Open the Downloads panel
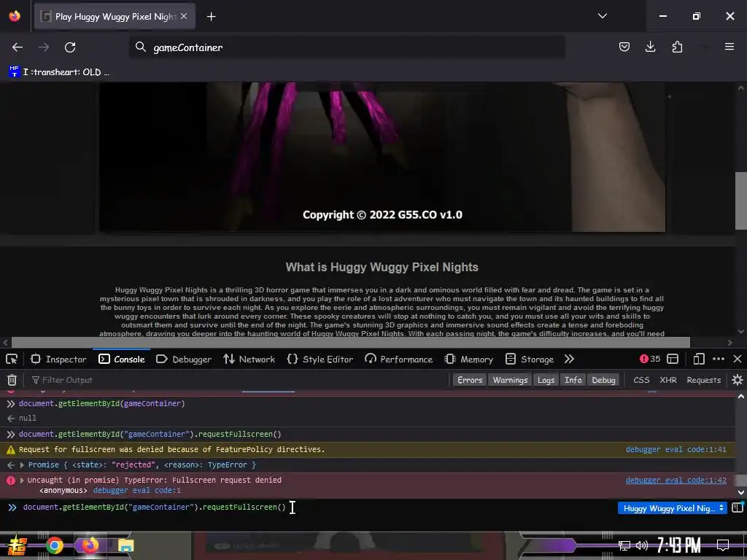The height and width of the screenshot is (560, 747). [650, 47]
